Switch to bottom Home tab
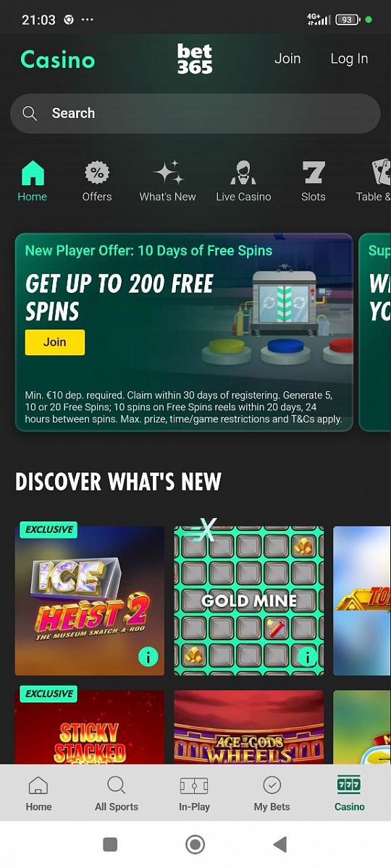This screenshot has width=391, height=868. tap(38, 793)
